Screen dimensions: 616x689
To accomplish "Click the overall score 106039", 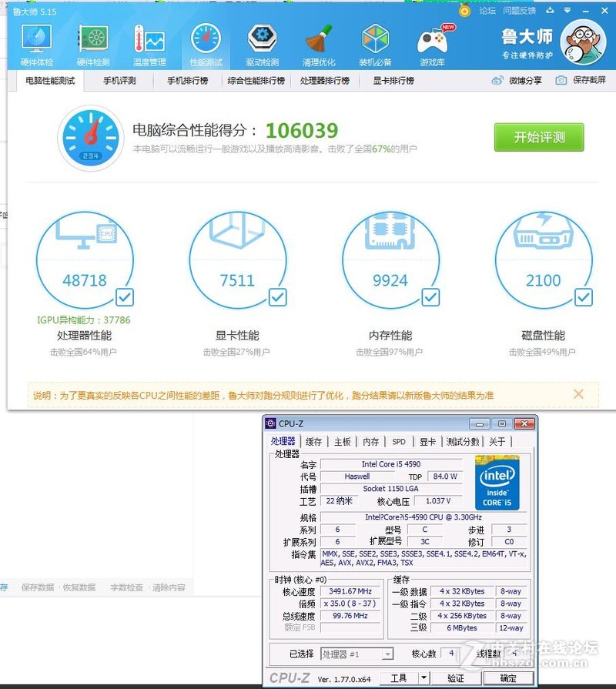I will coord(302,131).
